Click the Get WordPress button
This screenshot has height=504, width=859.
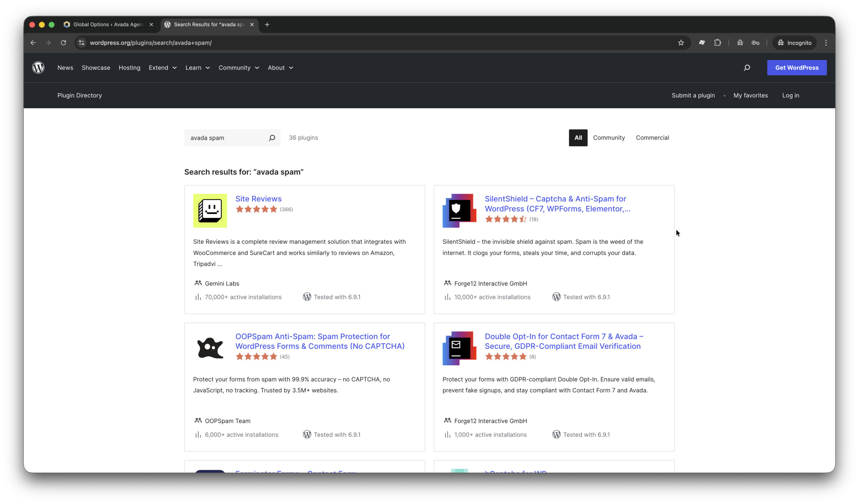coord(796,67)
